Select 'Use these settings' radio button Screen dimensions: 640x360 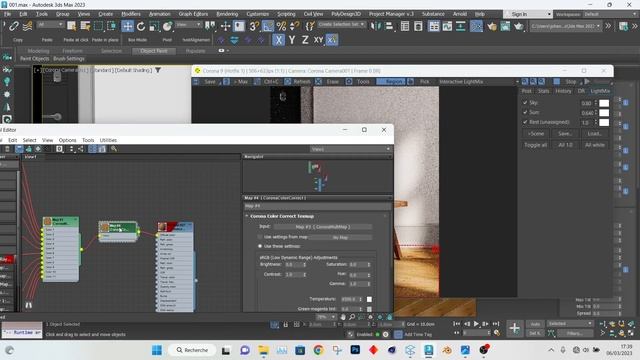(260, 246)
